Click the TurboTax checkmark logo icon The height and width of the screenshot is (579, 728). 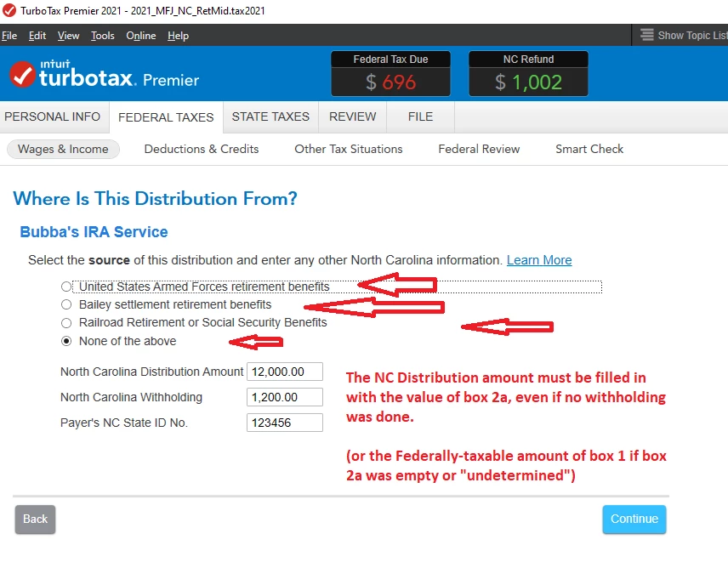tap(22, 74)
